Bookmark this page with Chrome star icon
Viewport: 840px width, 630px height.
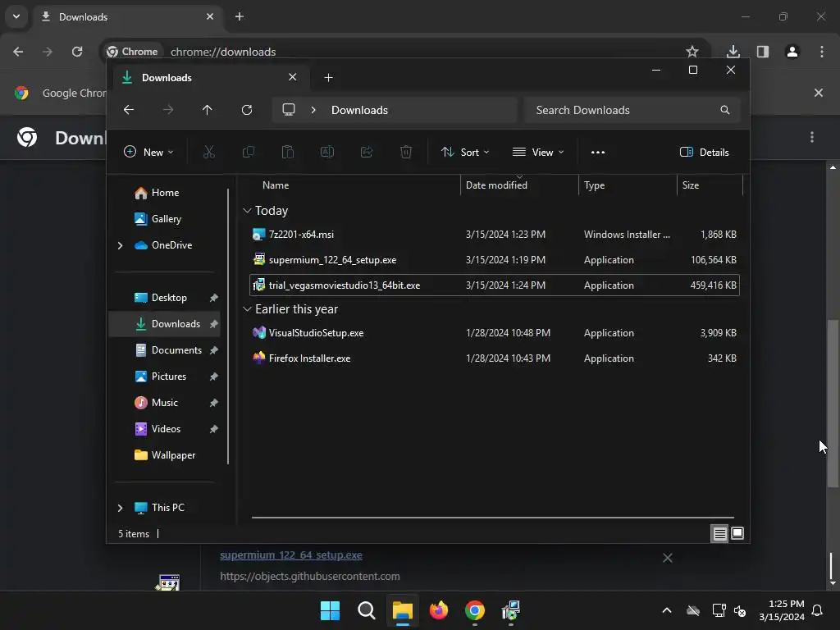(692, 52)
